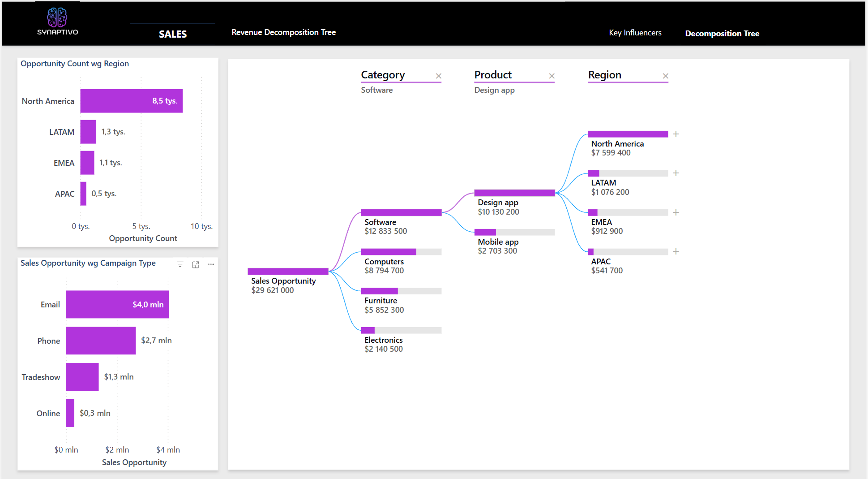Open the Key Influencers tab
Screen dimensions: 868x479
(x=635, y=33)
